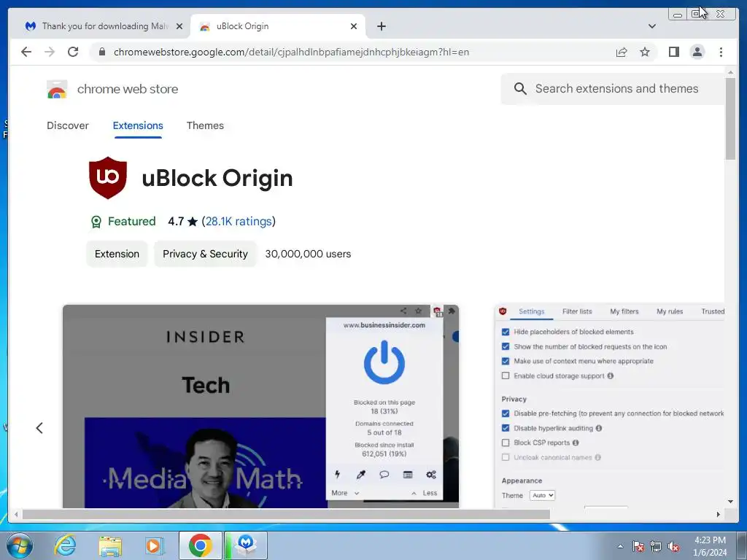Click the forward navigation arrow
This screenshot has height=560, width=747.
click(x=50, y=52)
